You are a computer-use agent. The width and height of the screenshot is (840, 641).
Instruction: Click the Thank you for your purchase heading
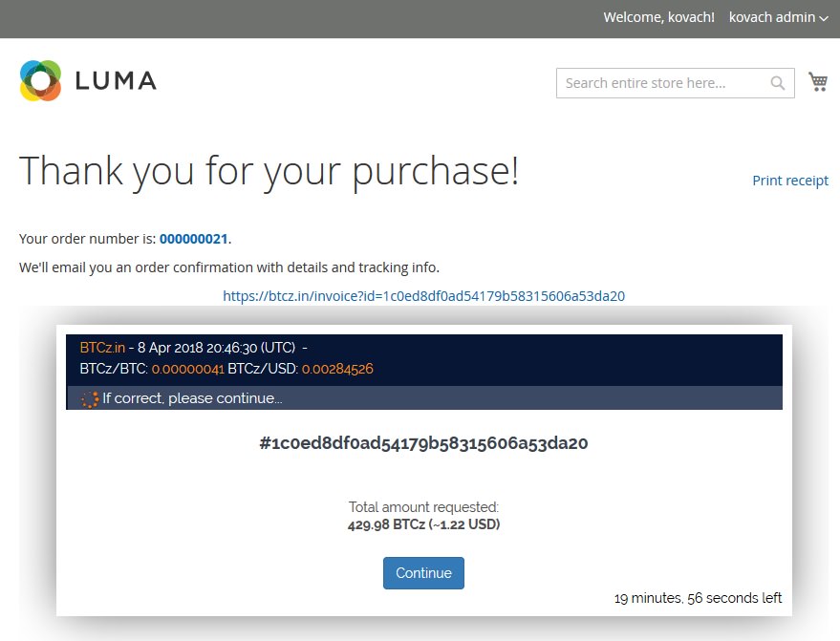click(x=269, y=171)
